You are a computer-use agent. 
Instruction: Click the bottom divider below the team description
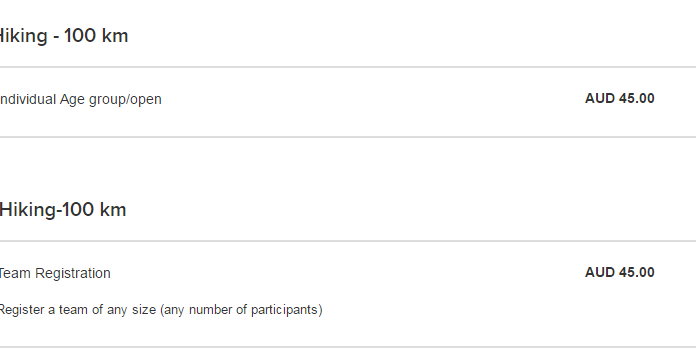(348, 347)
